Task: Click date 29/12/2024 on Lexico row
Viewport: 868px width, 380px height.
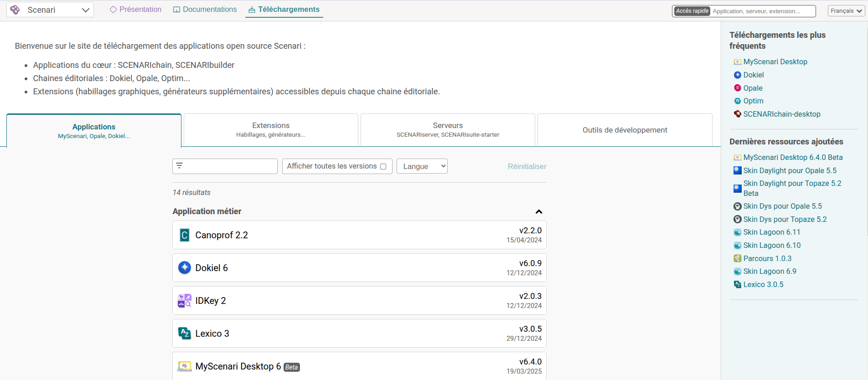Action: coord(524,339)
